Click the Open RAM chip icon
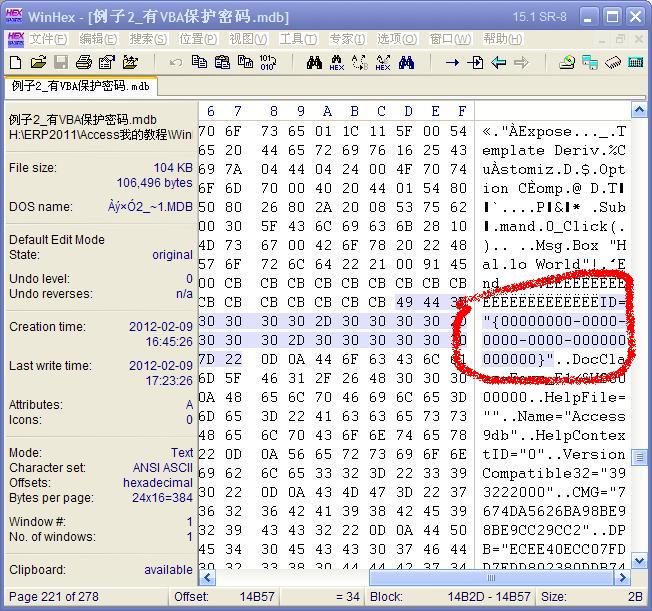The height and width of the screenshot is (611, 652). click(x=613, y=63)
